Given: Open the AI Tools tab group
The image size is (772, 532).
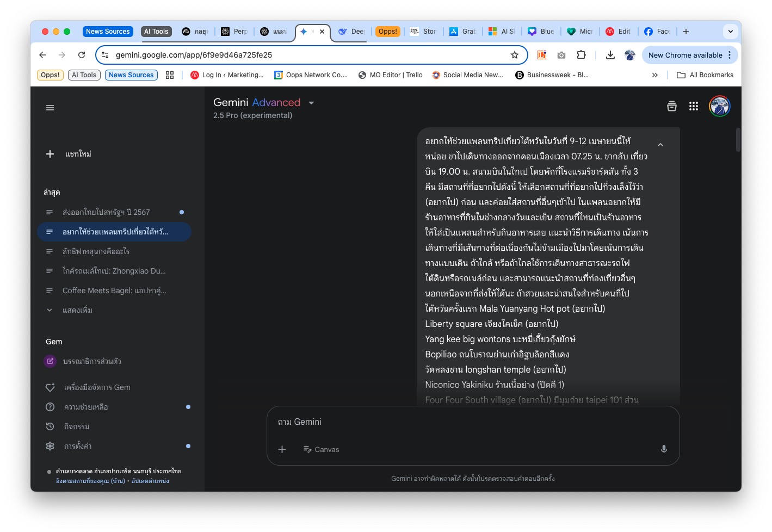Looking at the screenshot, I should 156,32.
